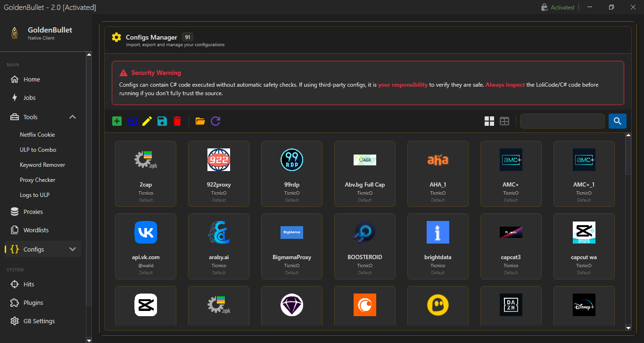Open the ULP to Combo tool

tap(38, 150)
